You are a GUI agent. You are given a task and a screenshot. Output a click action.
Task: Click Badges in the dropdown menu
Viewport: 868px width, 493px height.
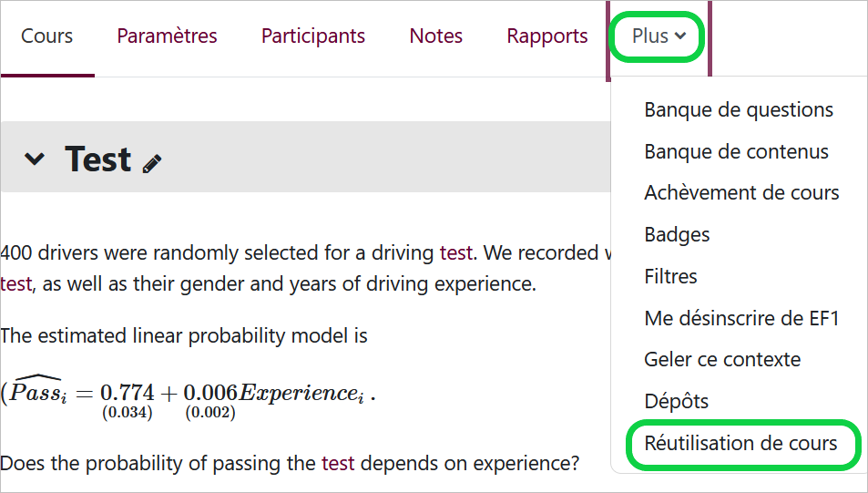[677, 234]
